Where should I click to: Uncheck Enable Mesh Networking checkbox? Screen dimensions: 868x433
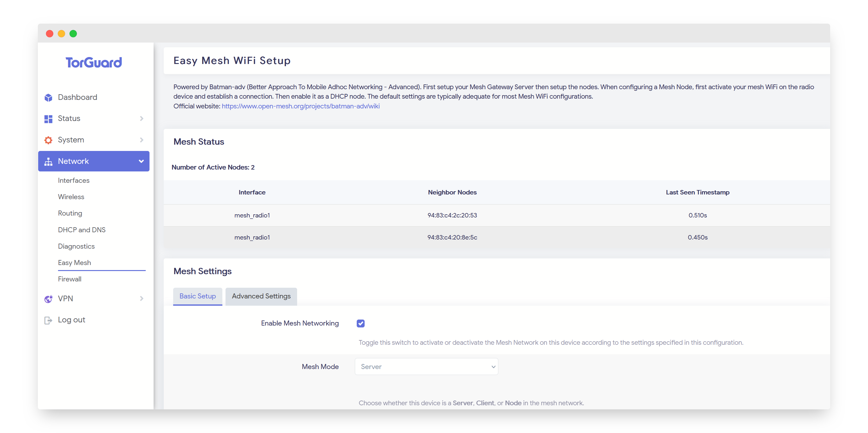click(361, 323)
